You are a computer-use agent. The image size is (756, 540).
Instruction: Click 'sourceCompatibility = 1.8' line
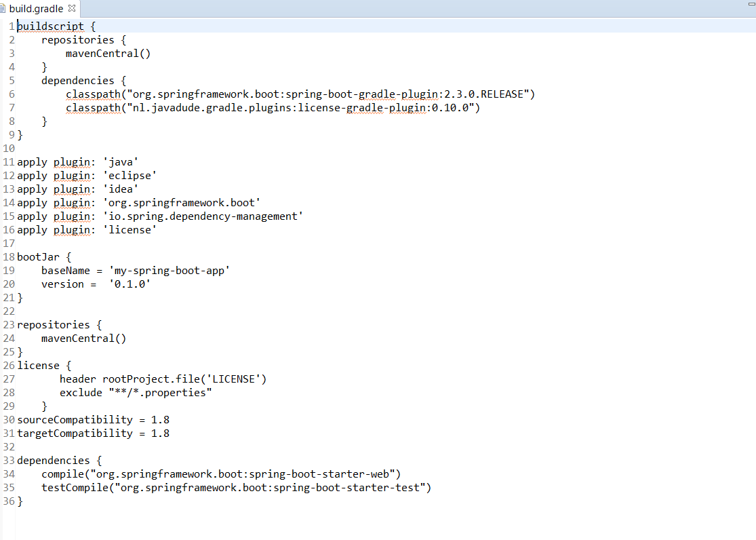(x=93, y=420)
